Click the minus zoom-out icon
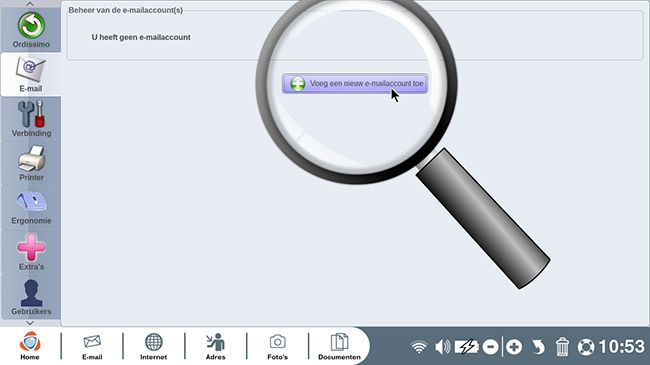The height and width of the screenshot is (365, 650). coord(490,347)
